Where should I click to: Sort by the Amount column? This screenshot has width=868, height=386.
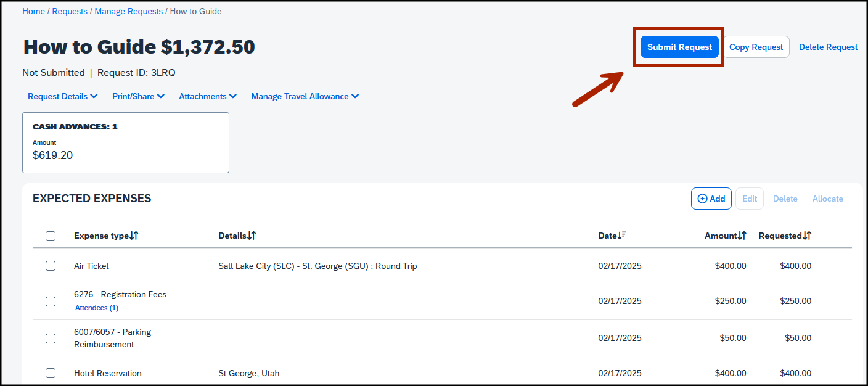click(726, 236)
